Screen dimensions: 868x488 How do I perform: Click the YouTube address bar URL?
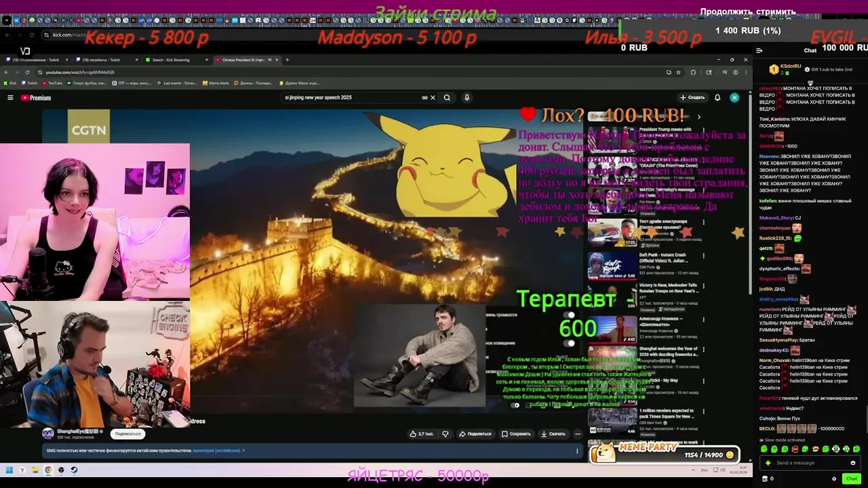(x=80, y=73)
